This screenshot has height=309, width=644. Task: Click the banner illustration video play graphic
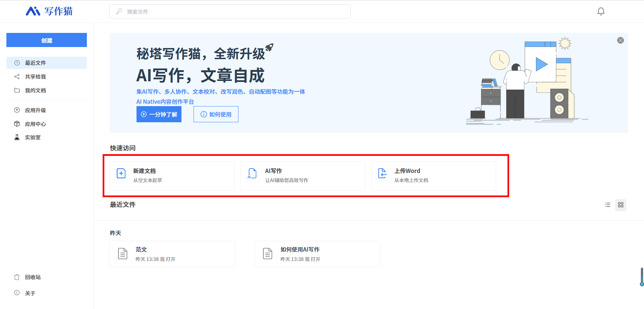tap(541, 64)
